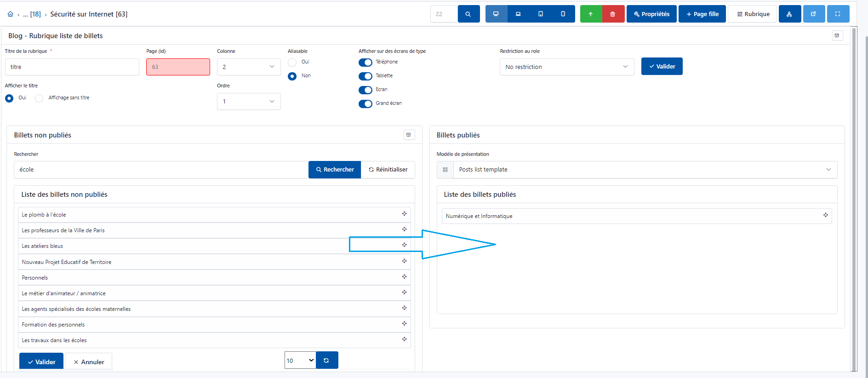Screen dimensions: 868x378
Task: Click the home icon in breadcrumb
Action: point(10,14)
